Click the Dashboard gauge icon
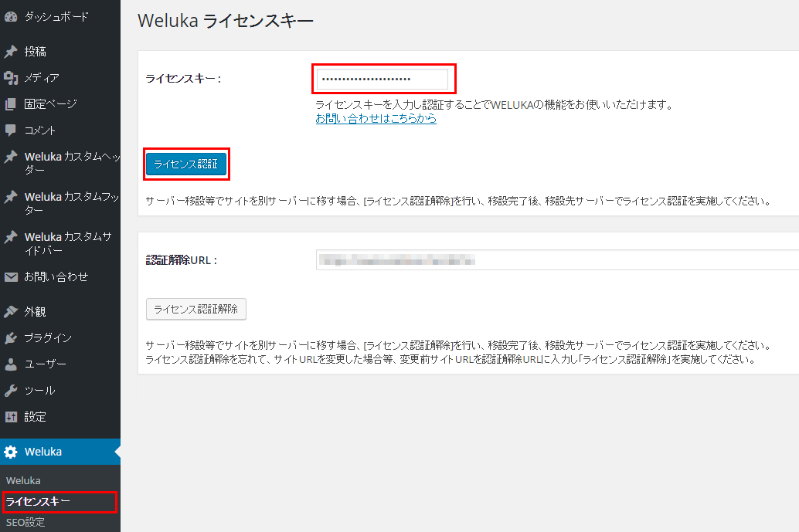799x532 pixels. [11, 17]
